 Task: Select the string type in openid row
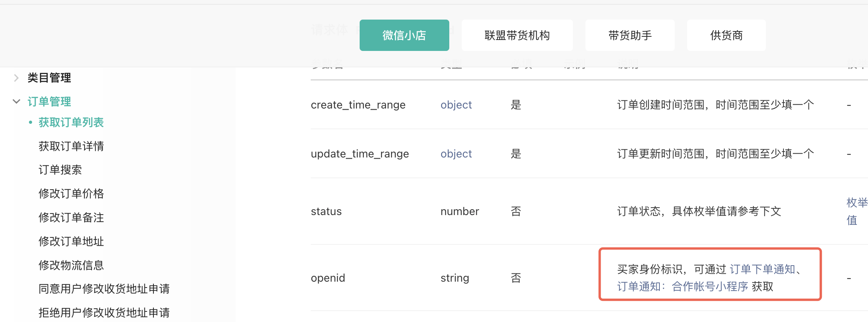pyautogui.click(x=455, y=278)
